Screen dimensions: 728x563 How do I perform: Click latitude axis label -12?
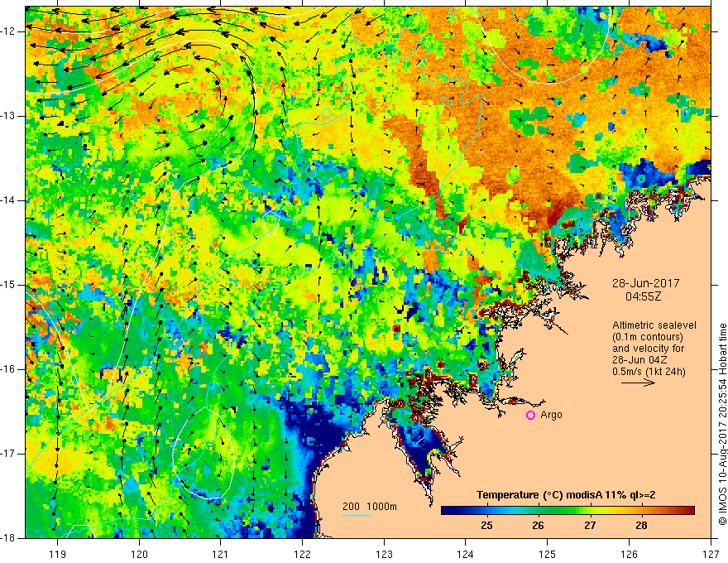(8, 31)
